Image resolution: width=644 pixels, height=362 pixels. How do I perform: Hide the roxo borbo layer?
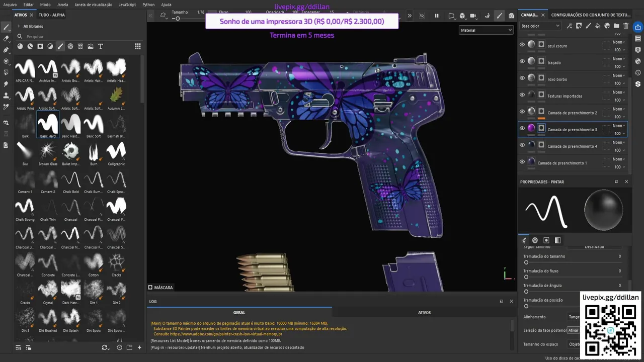[522, 78]
